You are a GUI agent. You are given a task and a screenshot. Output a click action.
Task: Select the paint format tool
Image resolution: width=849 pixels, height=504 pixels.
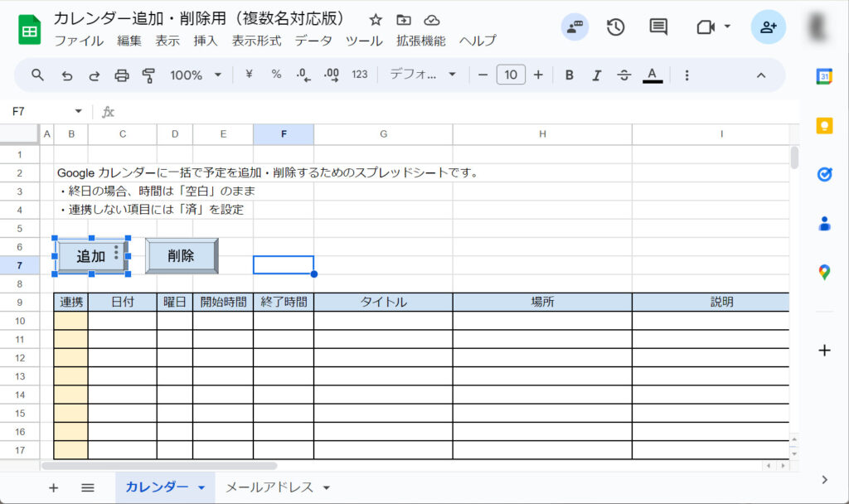pyautogui.click(x=149, y=75)
